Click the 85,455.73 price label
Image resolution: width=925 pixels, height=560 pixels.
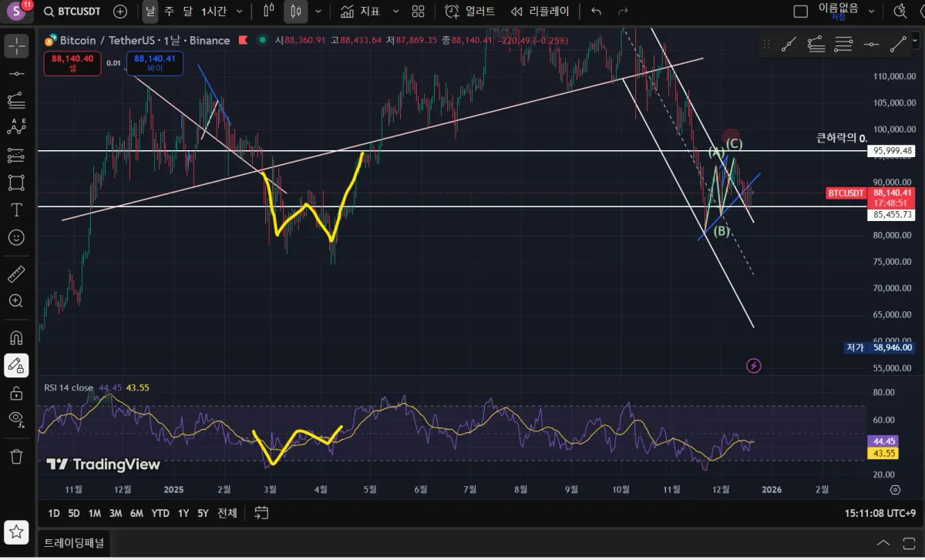click(x=893, y=215)
